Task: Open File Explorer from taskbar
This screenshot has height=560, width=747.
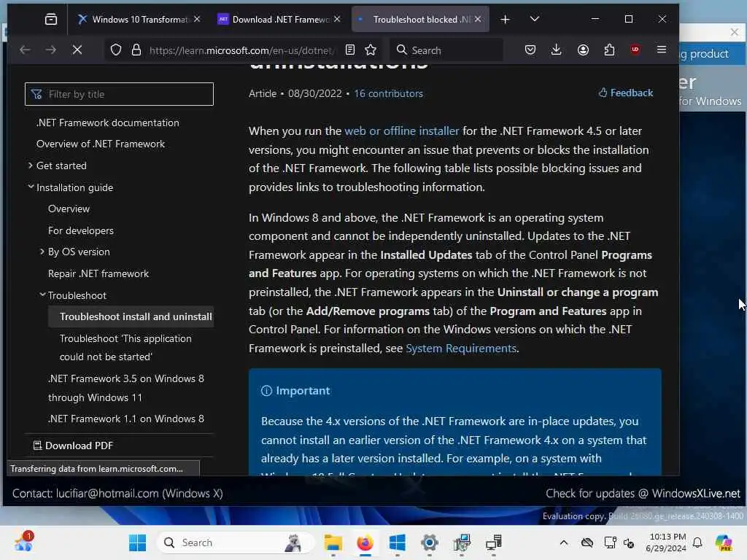Action: (x=333, y=542)
